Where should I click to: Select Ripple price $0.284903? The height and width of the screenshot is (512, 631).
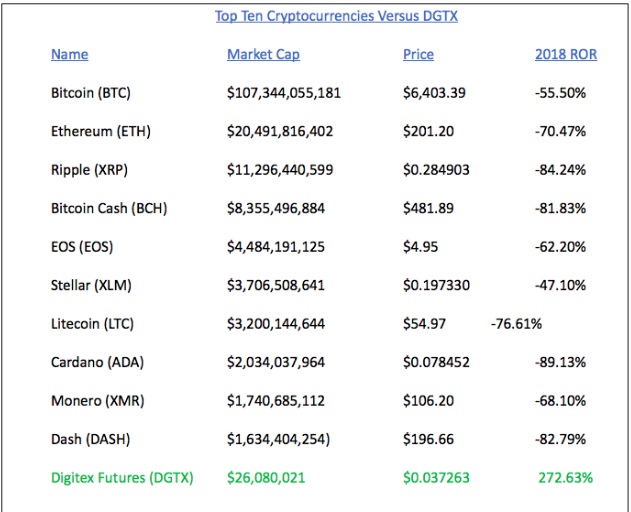point(436,170)
